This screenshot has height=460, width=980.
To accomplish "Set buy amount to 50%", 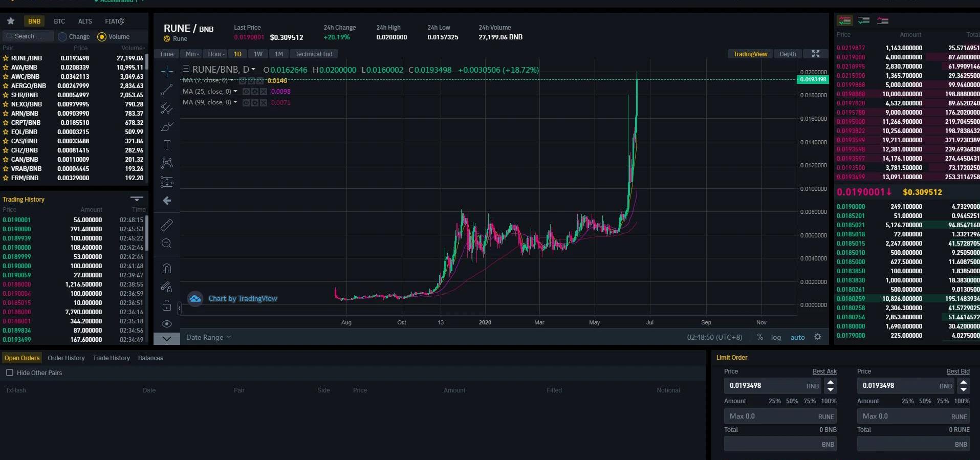I will 792,401.
